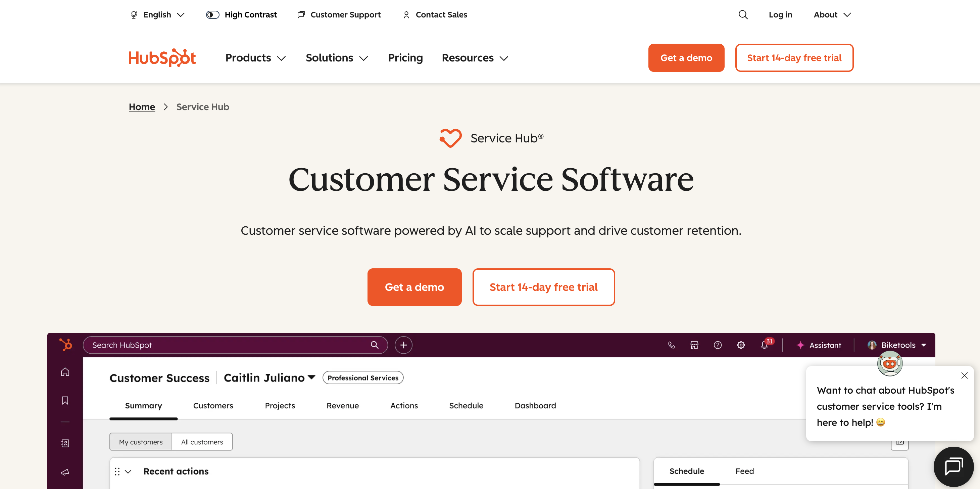Viewport: 980px width, 489px height.
Task: Click hero Get a demo button
Action: (x=414, y=287)
